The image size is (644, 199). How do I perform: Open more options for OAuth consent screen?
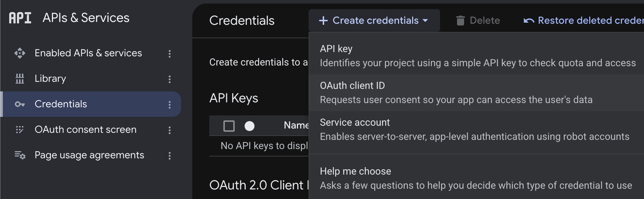pos(170,130)
